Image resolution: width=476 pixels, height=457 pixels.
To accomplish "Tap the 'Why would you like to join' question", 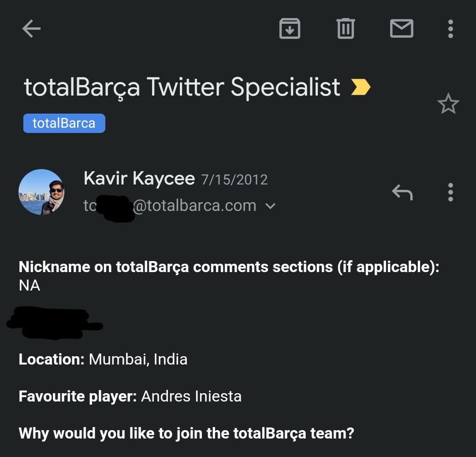I will [x=186, y=433].
